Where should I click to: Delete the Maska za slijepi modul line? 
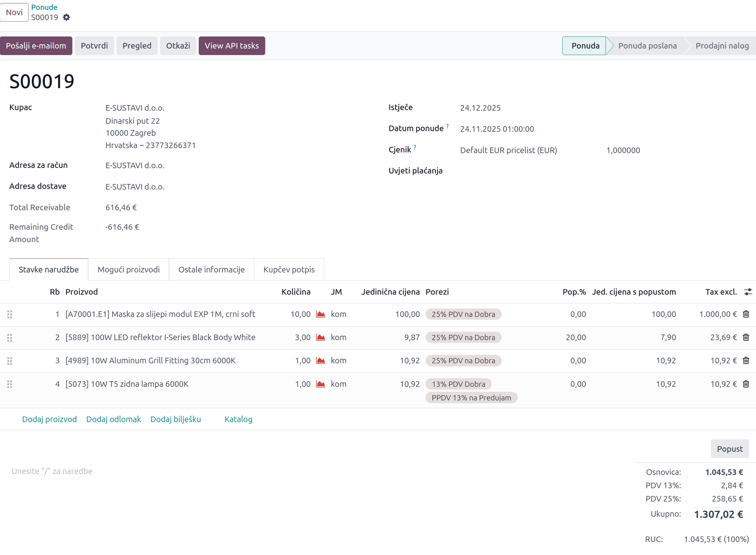pos(746,314)
